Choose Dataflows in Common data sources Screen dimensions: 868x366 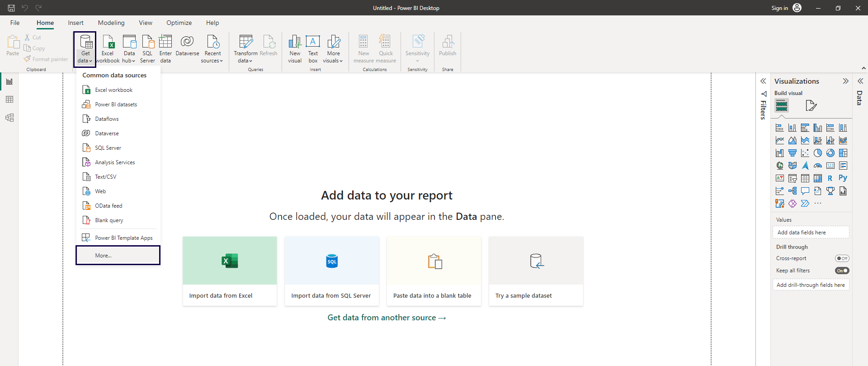[118, 119]
